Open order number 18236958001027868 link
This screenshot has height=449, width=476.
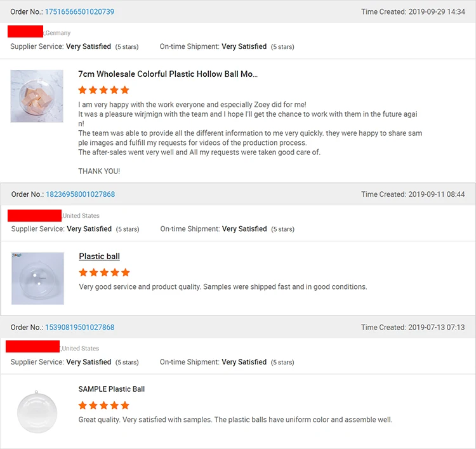coord(80,194)
